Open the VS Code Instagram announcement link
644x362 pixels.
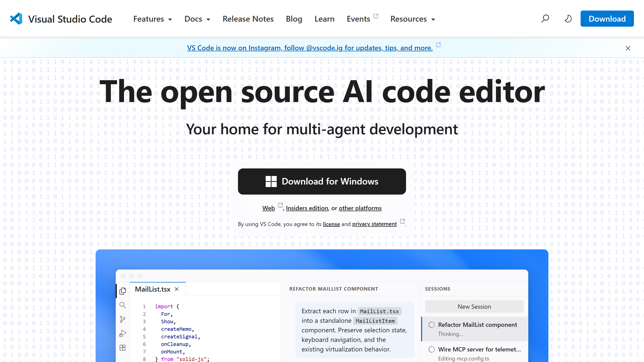[x=310, y=48]
